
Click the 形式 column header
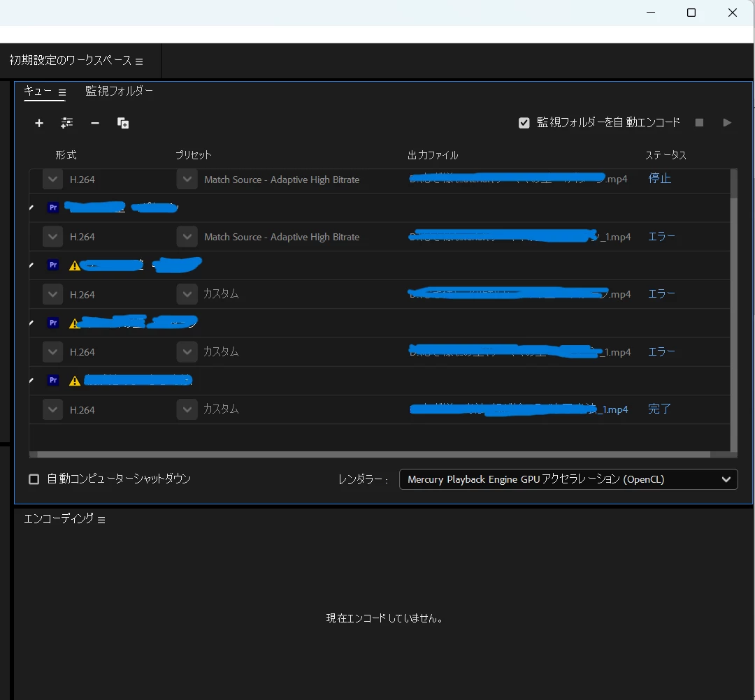66,155
